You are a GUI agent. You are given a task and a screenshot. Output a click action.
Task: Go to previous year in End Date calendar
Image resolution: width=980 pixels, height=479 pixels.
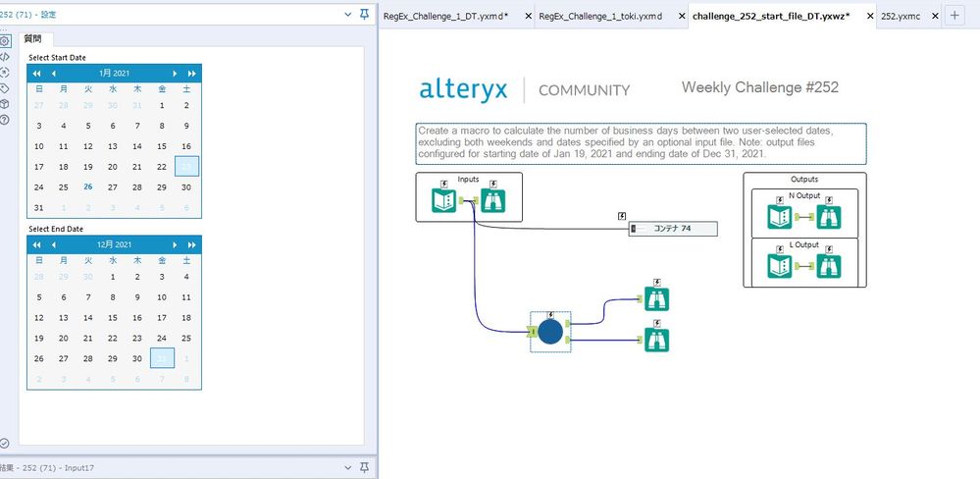36,244
